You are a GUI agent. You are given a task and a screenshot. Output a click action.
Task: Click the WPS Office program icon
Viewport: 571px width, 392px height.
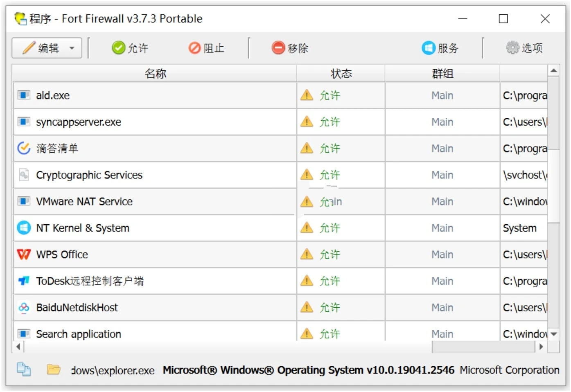click(x=23, y=254)
